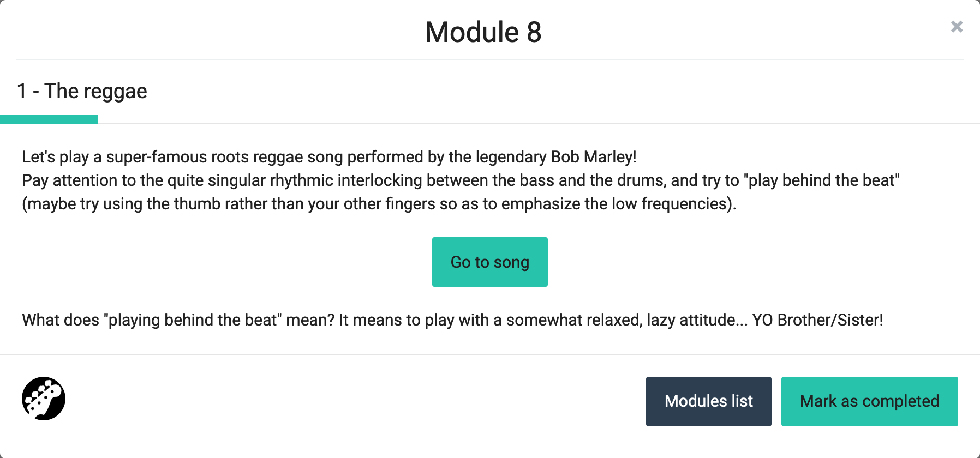Mark this lesson as completed
Screen dimensions: 980x458
click(x=869, y=401)
